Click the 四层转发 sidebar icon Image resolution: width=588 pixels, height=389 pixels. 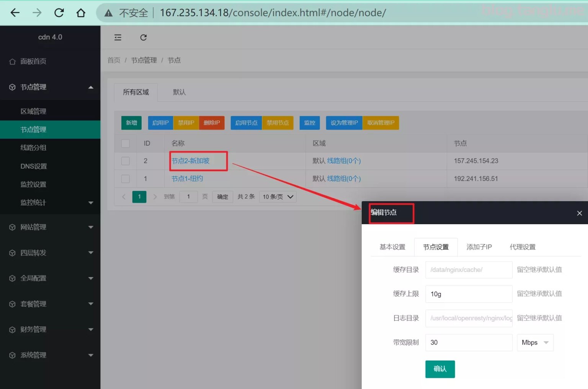(x=12, y=253)
